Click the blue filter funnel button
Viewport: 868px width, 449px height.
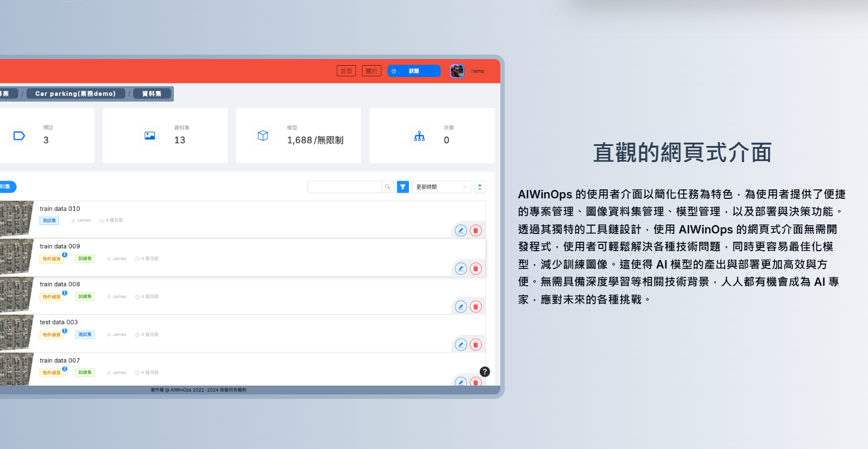click(403, 187)
